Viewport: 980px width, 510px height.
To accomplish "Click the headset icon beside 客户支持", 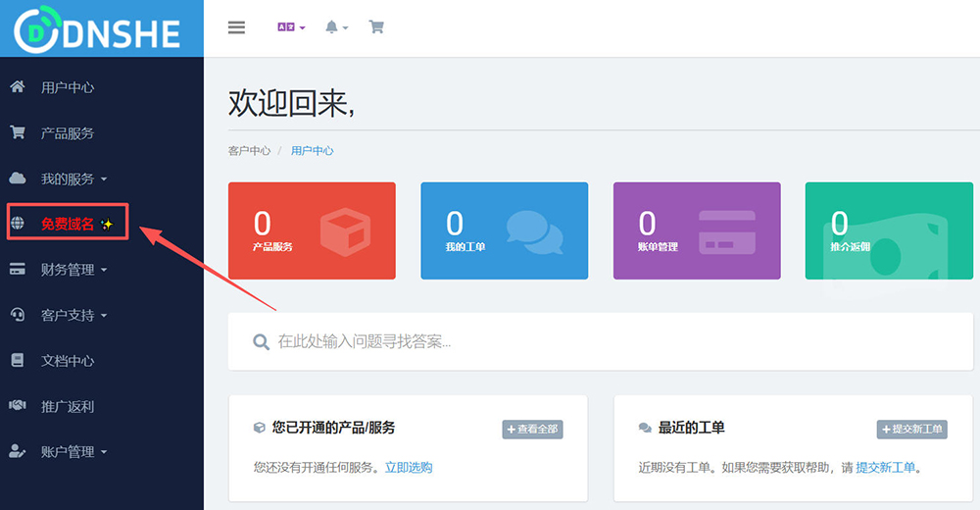I will pos(18,315).
